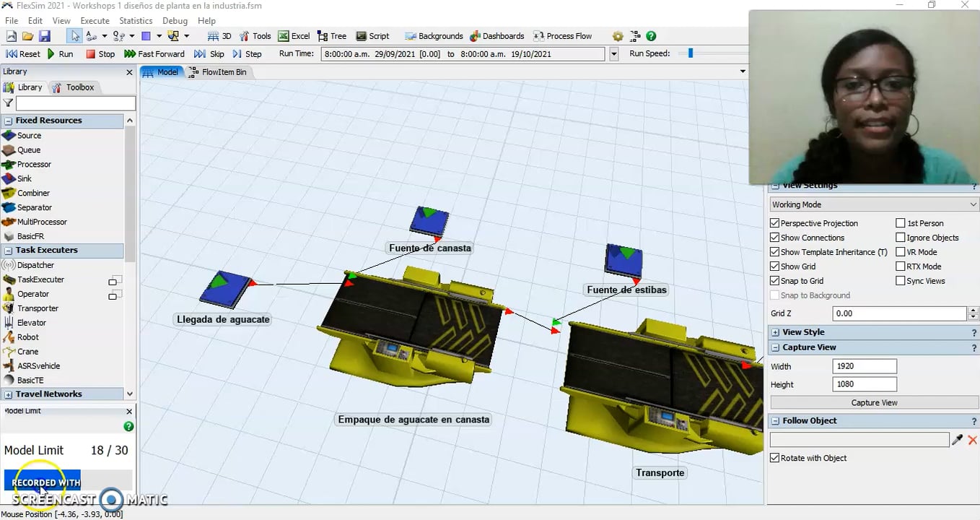Image resolution: width=980 pixels, height=520 pixels.
Task: Open the Execute menu
Action: pyautogui.click(x=95, y=21)
